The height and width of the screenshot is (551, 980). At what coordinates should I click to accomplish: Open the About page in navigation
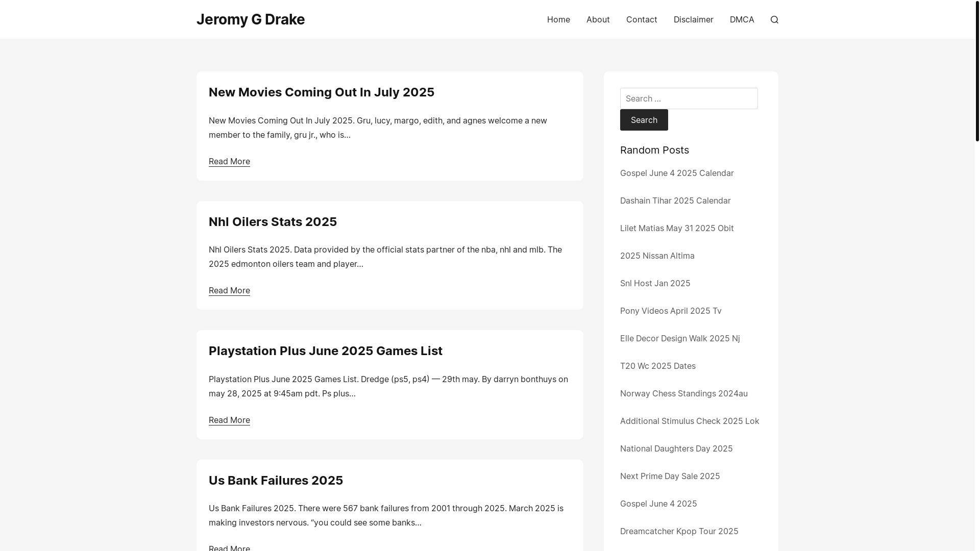598,19
